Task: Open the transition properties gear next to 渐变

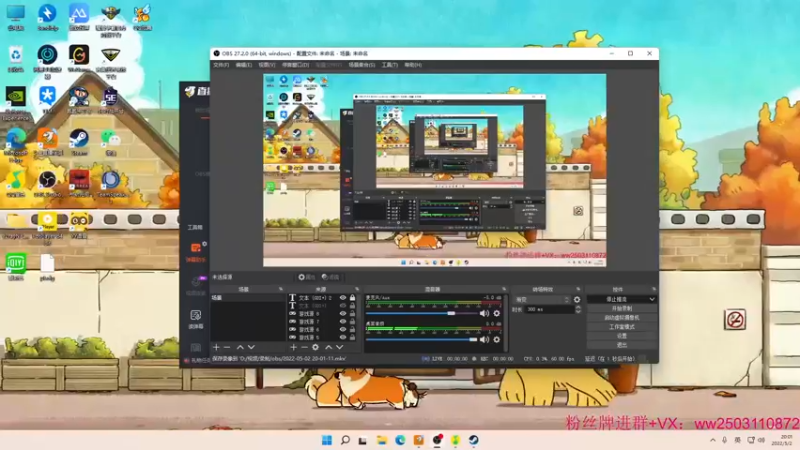Action: tap(577, 299)
